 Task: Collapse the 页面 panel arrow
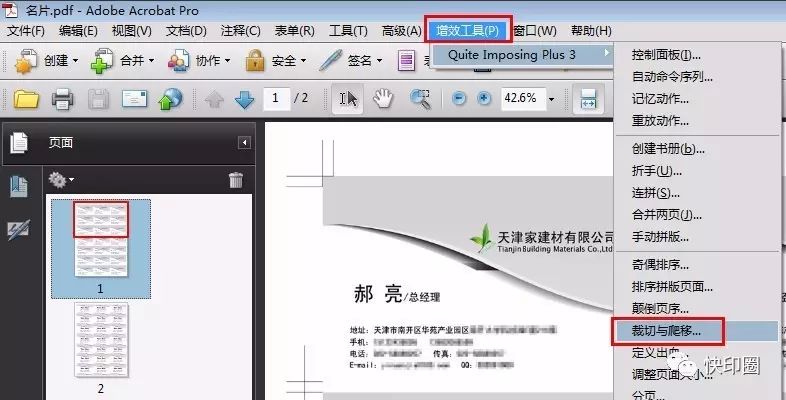coord(244,143)
